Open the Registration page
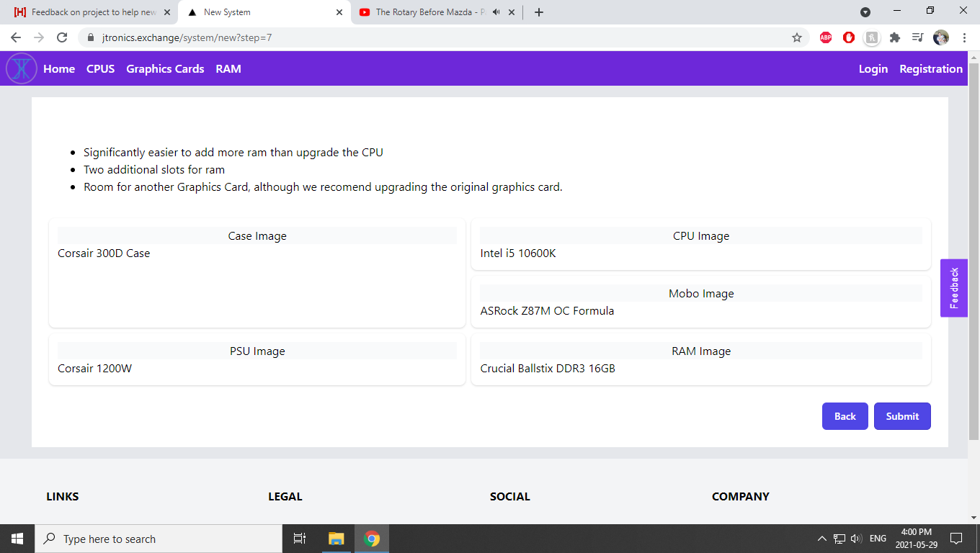Screen dimensions: 980x553 (931, 68)
